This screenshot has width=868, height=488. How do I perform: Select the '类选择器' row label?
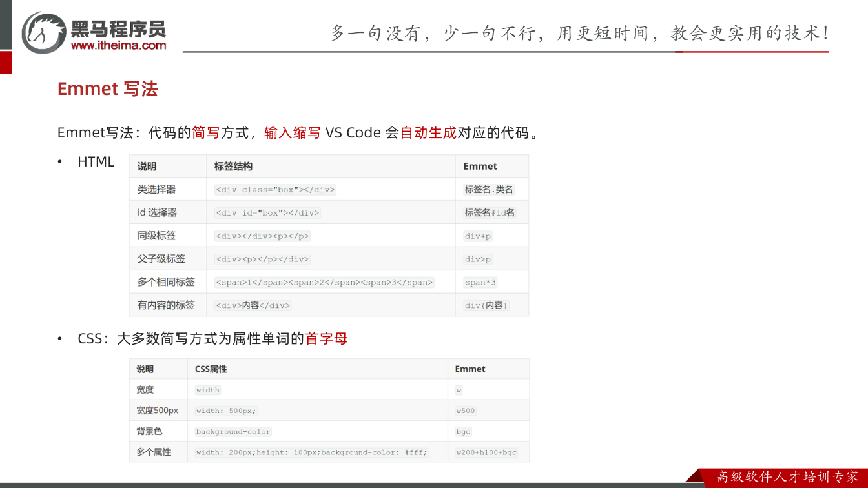156,190
